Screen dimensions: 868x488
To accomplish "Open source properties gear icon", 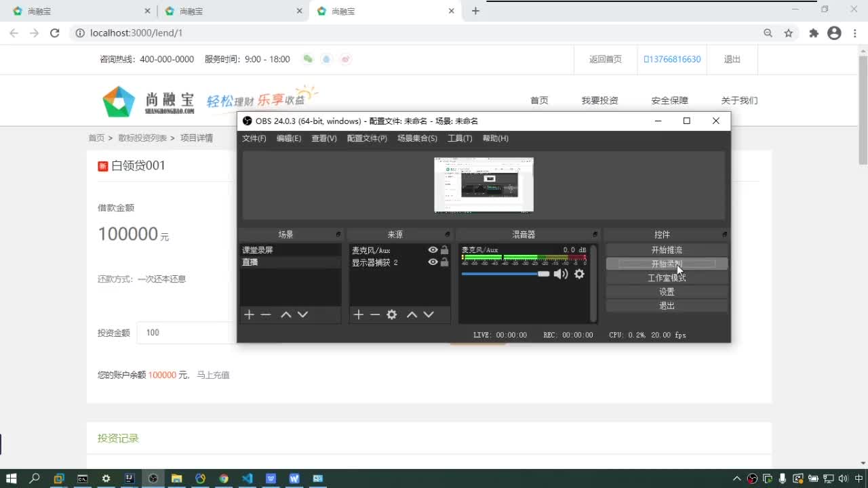I will pyautogui.click(x=392, y=314).
